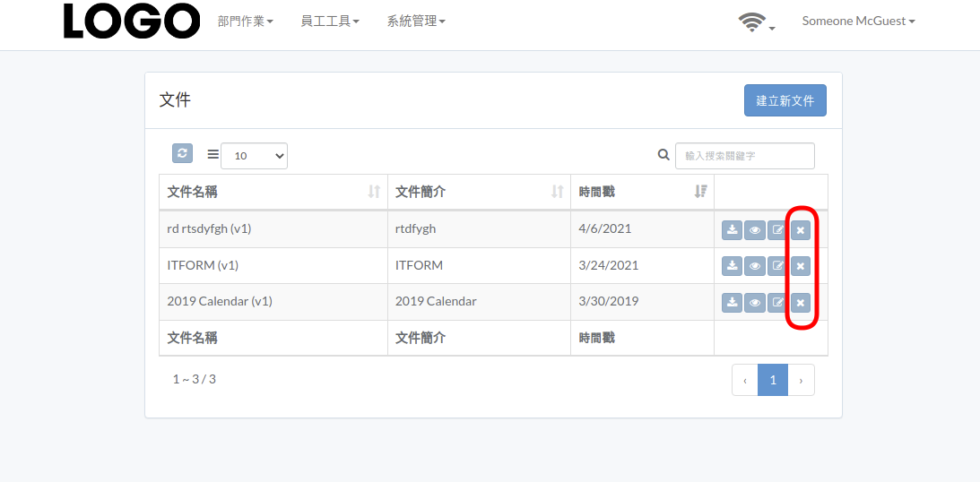Delete the ITFORM (v1) document
The width and height of the screenshot is (980, 482).
point(801,267)
